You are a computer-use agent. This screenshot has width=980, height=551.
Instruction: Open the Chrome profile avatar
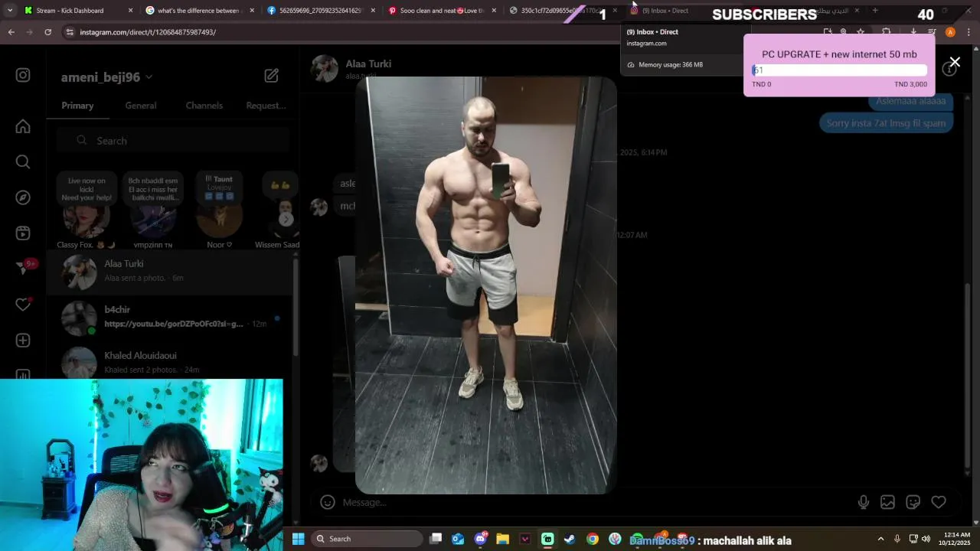[950, 32]
